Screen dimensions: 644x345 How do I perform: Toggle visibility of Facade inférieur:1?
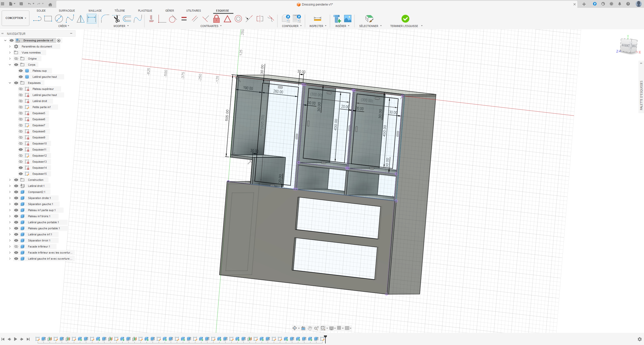[x=16, y=247]
